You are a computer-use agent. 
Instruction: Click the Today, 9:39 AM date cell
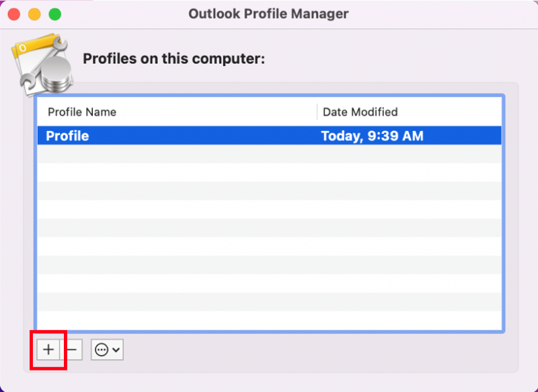pos(373,136)
